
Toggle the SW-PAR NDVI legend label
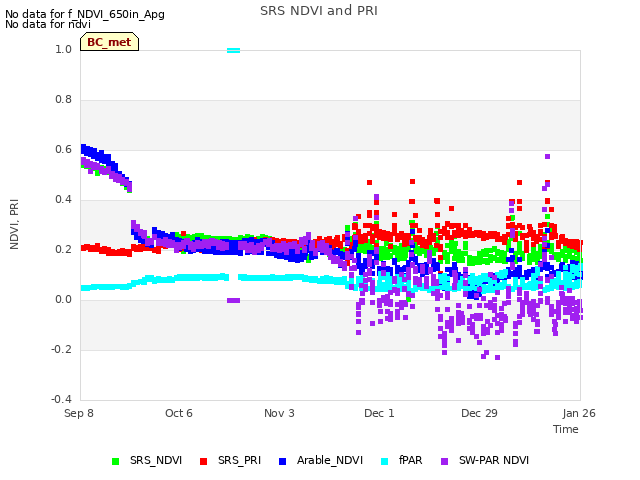[494, 460]
